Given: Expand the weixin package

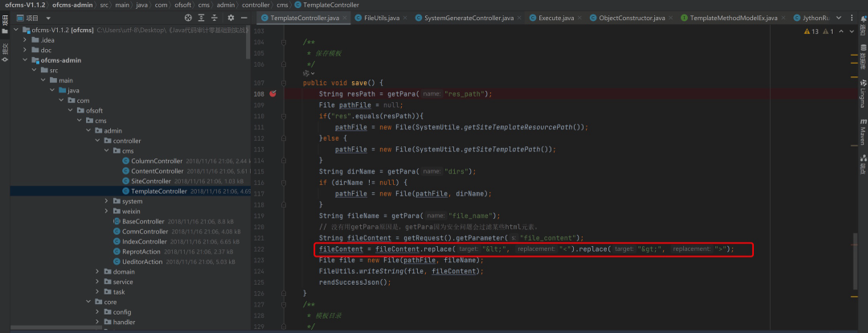Looking at the screenshot, I should click(106, 211).
